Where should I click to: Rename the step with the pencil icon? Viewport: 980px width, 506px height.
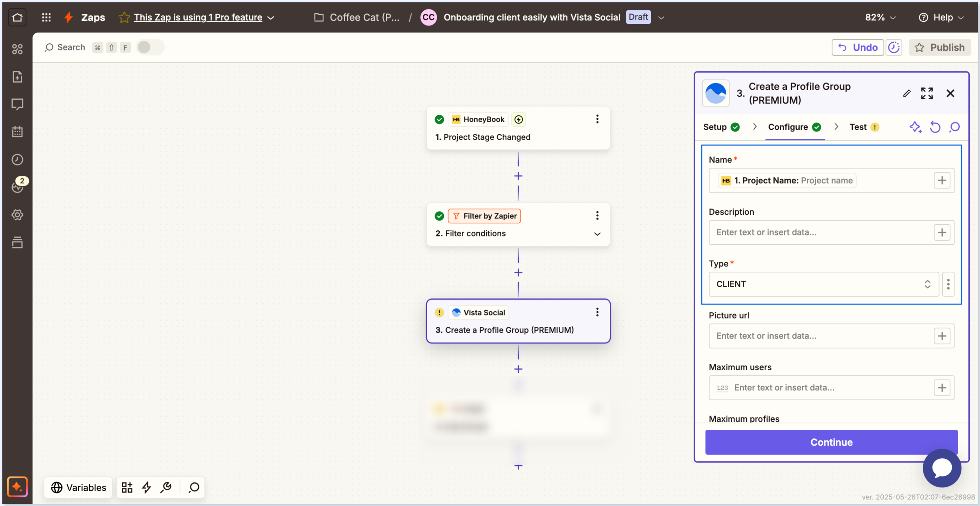pos(907,93)
